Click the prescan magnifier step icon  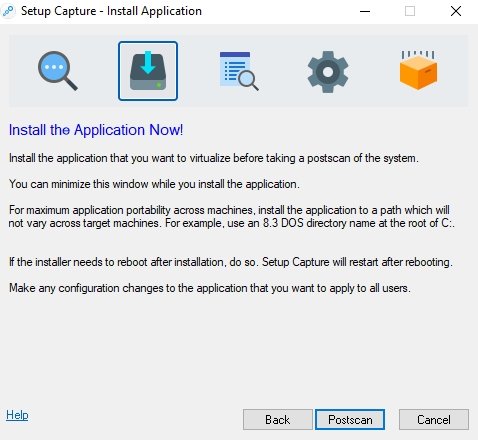coord(58,71)
